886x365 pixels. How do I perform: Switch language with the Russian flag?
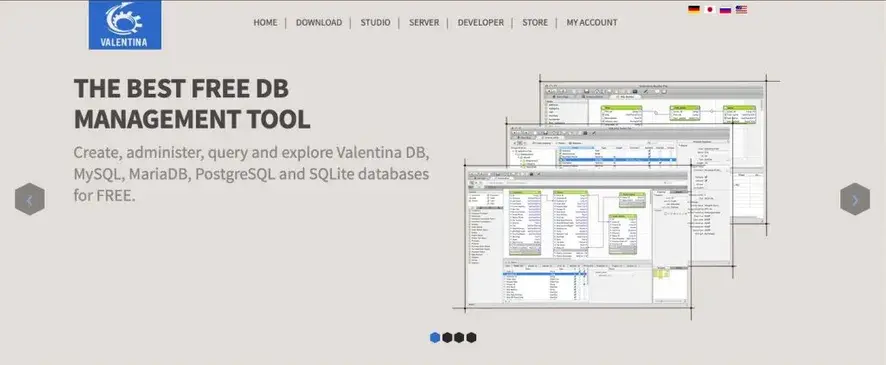726,9
